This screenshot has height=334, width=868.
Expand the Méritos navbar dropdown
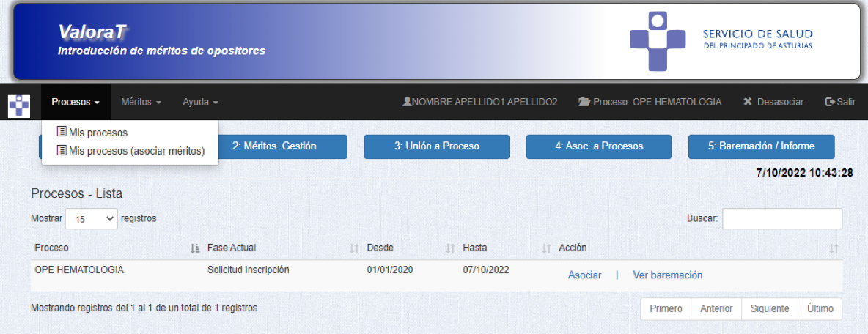pos(141,103)
